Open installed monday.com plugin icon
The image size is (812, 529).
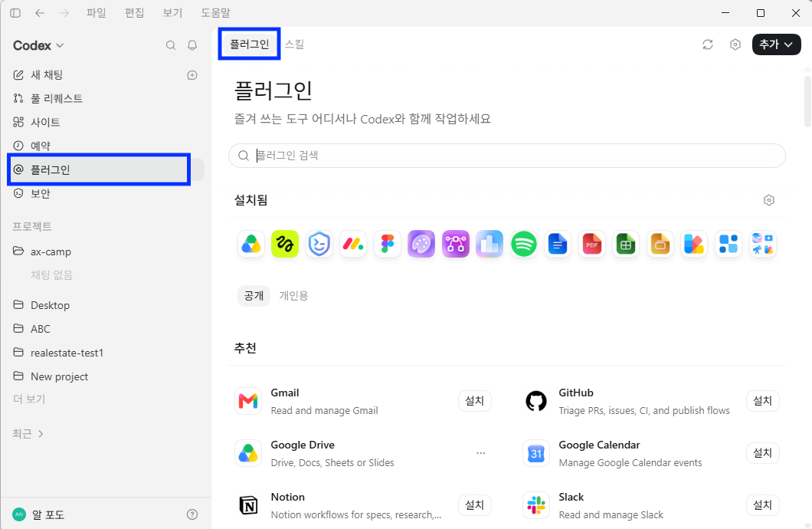click(x=353, y=244)
